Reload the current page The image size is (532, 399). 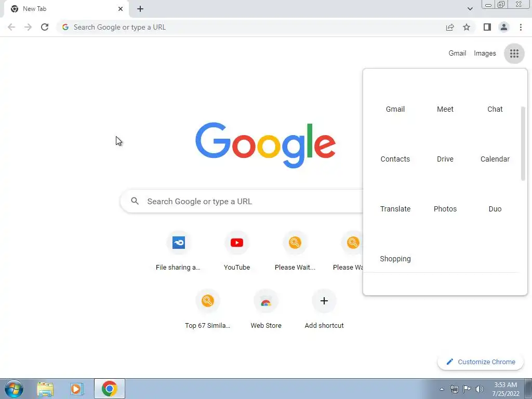coord(45,27)
